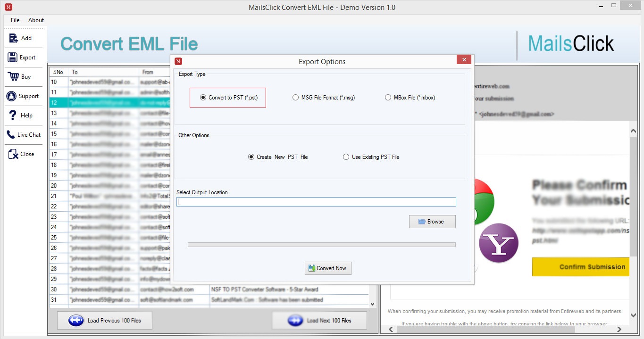Select email row number 11
644x339 pixels.
click(110, 92)
